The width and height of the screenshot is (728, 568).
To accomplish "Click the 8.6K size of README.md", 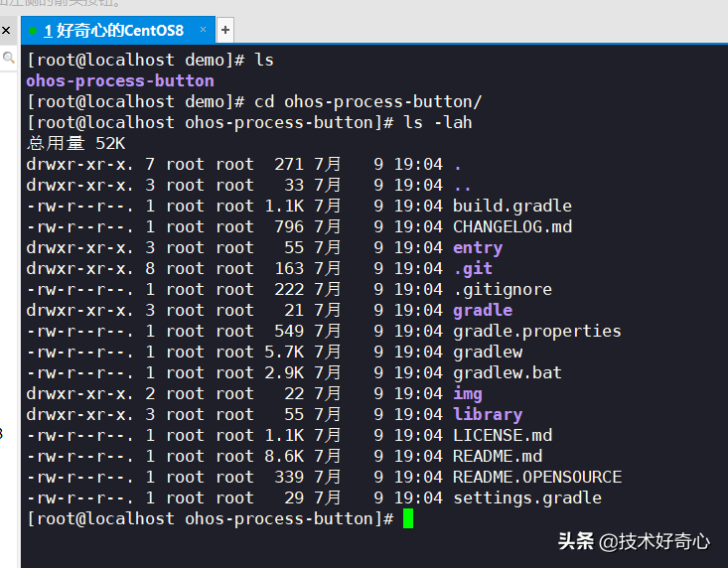I will [x=284, y=456].
